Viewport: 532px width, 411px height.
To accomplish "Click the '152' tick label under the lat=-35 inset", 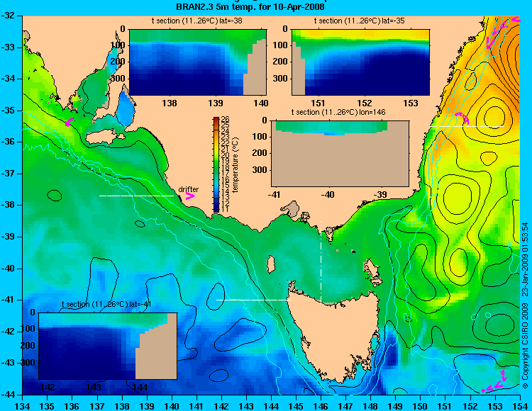I will [365, 103].
